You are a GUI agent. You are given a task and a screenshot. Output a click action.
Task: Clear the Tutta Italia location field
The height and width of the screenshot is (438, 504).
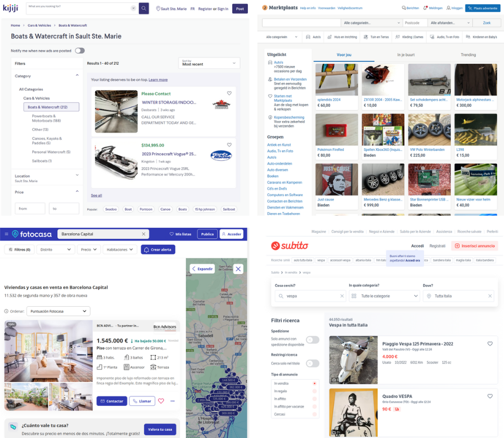490,296
